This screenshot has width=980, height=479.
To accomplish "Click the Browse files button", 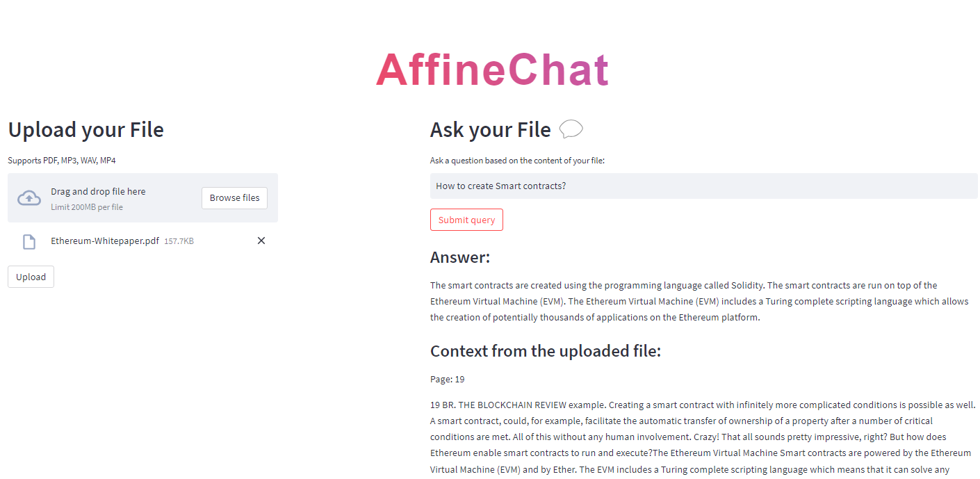I will coord(234,197).
